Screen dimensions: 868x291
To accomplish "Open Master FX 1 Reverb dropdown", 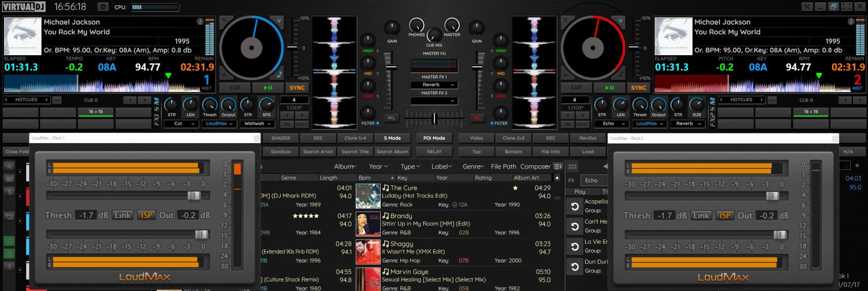I will coord(434,85).
